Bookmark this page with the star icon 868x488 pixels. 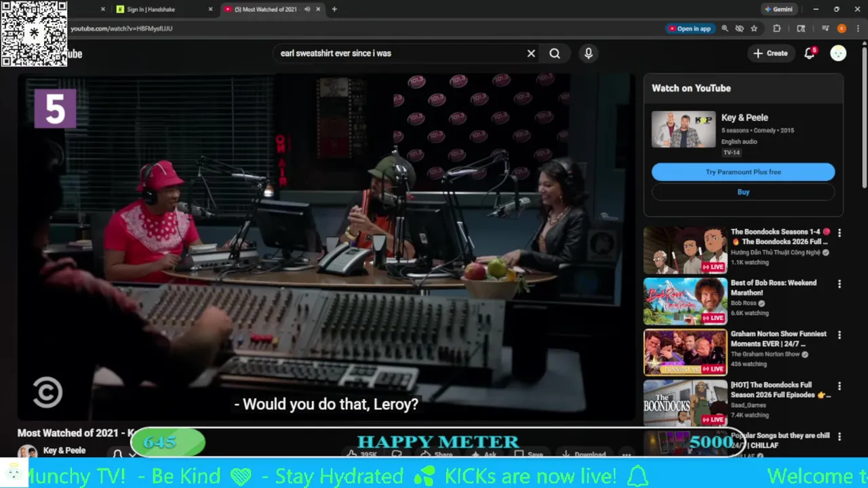tap(754, 28)
